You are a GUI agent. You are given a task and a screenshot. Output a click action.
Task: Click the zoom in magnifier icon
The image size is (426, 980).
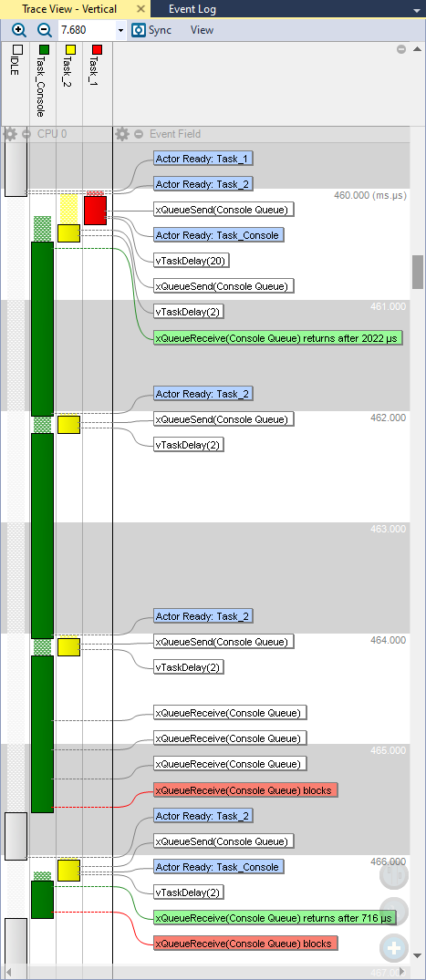click(x=19, y=30)
